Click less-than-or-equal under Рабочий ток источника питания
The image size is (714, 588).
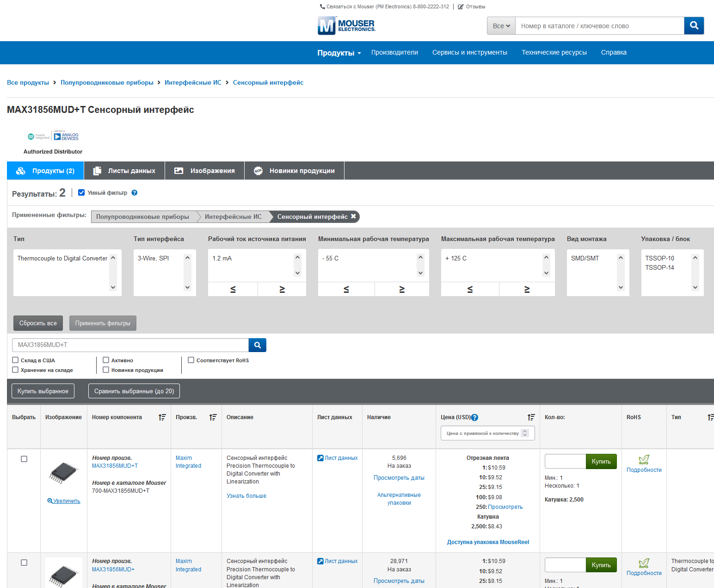(233, 289)
